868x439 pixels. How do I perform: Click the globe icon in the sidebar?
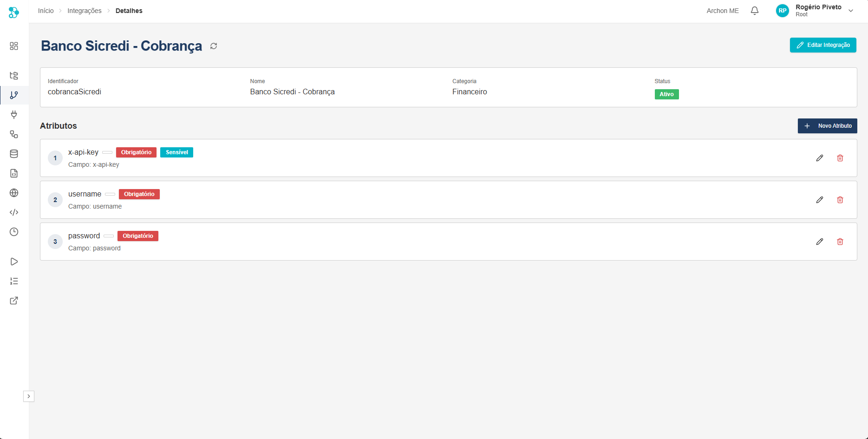point(14,193)
